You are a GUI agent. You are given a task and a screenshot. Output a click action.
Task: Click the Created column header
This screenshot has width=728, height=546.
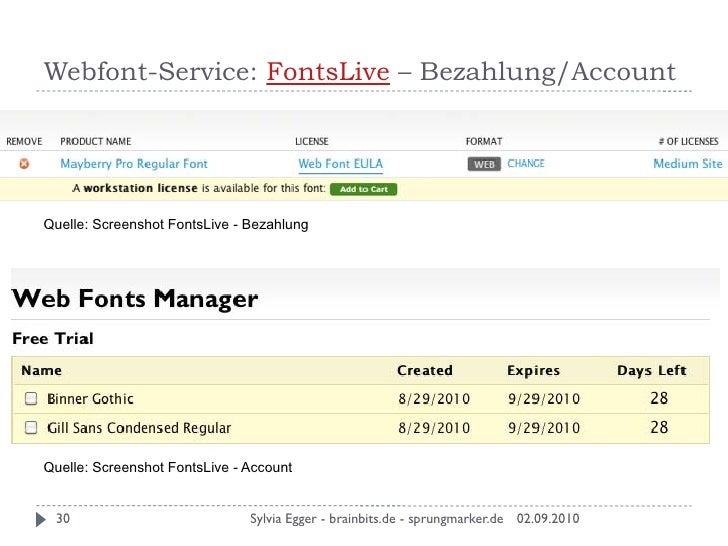coord(425,370)
